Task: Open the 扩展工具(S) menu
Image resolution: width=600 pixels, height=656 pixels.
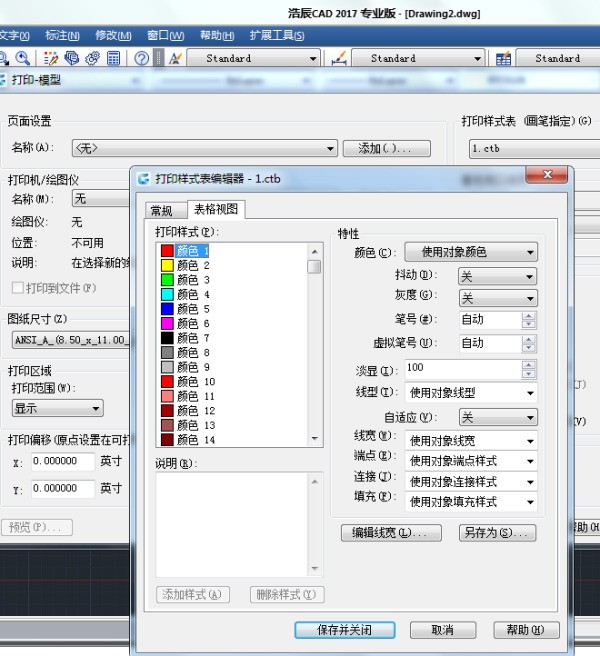Action: [x=277, y=36]
